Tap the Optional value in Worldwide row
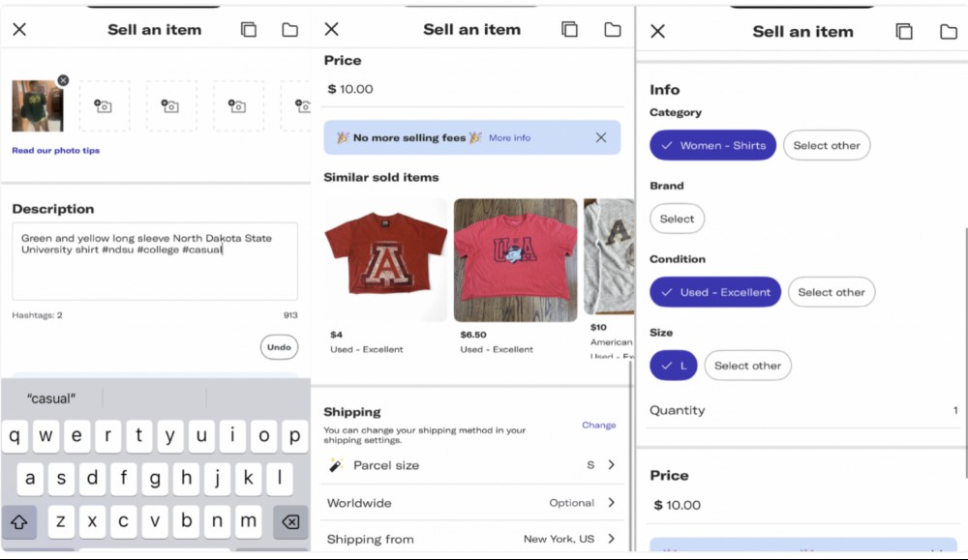Viewport: 968px width, 560px height. pos(571,503)
